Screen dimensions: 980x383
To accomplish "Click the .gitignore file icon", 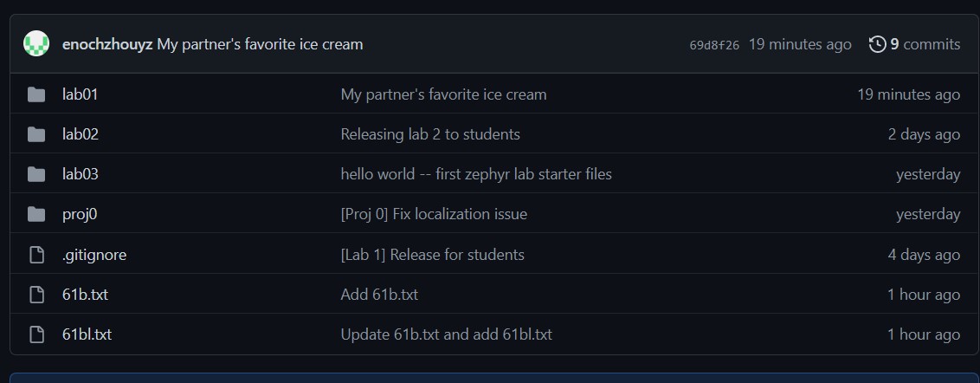I will pos(36,255).
